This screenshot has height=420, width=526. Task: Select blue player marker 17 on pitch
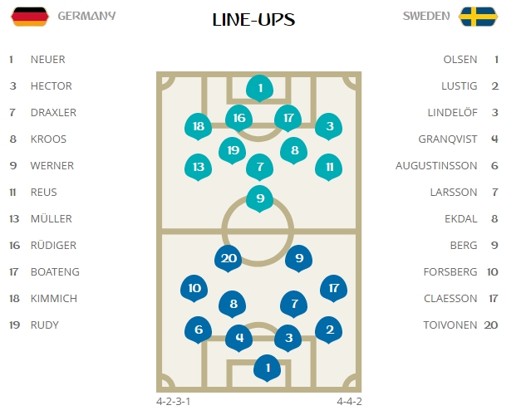[x=334, y=288]
